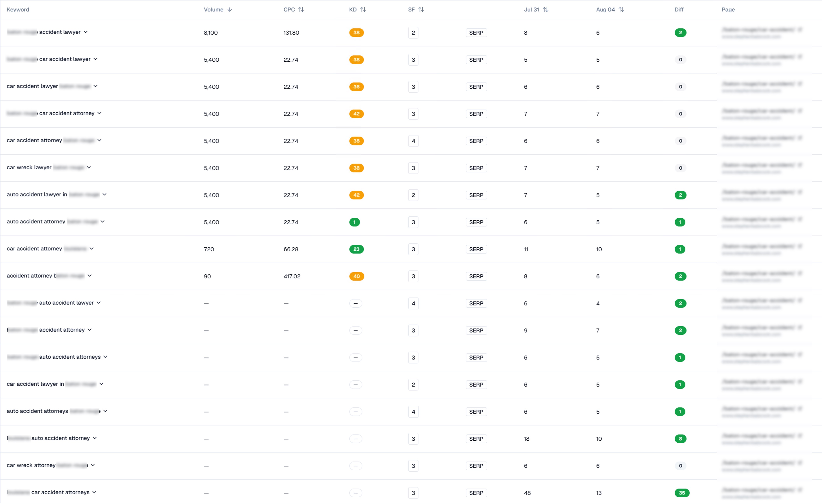
Task: Click the green Diff badge showing 35
Action: tap(683, 493)
